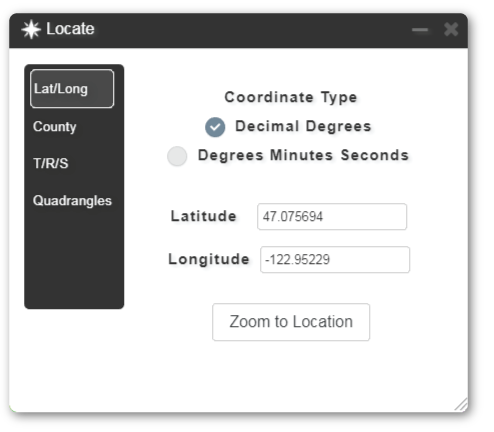Switch to the Quadrangles tab
This screenshot has width=494, height=432.
pyautogui.click(x=72, y=201)
